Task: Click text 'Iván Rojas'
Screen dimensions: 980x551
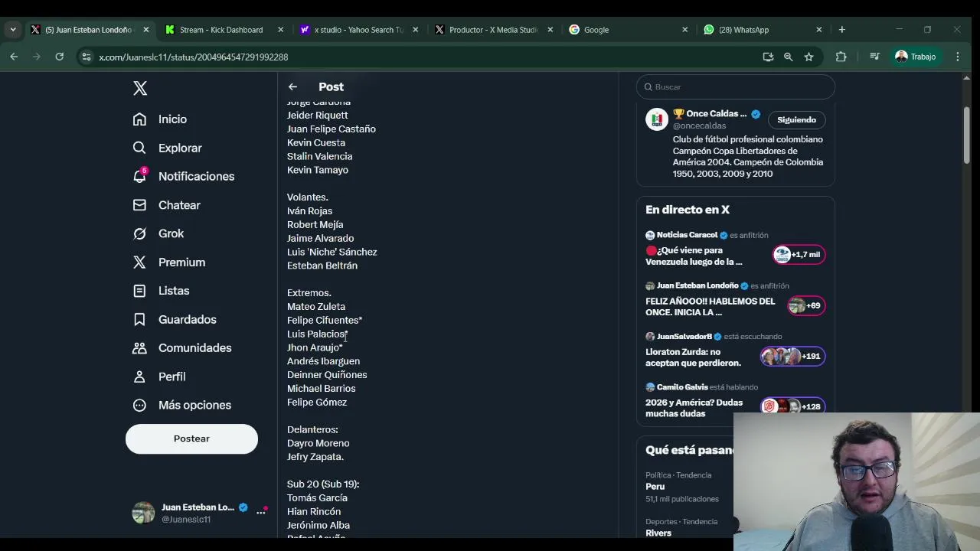Action: (x=309, y=211)
